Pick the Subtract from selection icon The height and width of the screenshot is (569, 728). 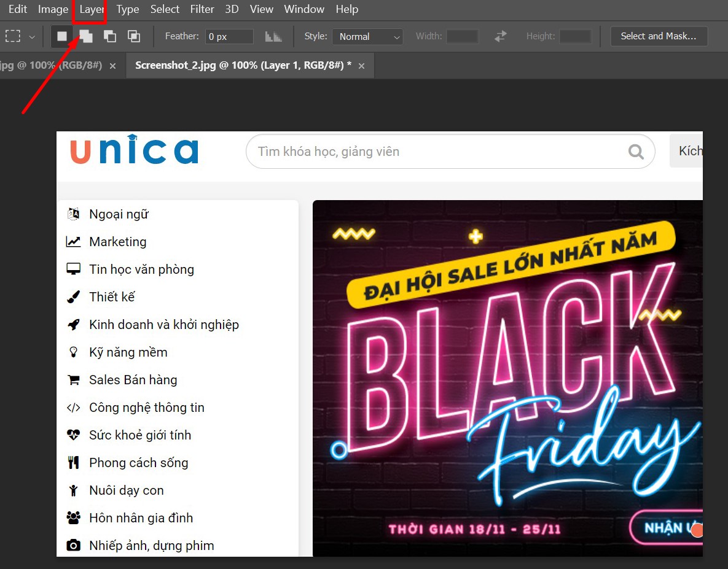pyautogui.click(x=110, y=36)
